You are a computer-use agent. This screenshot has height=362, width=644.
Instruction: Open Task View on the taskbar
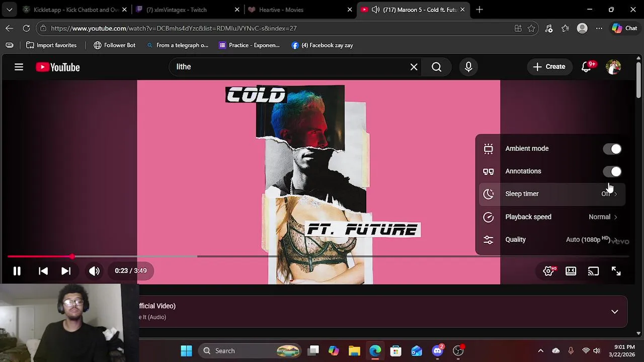pyautogui.click(x=313, y=351)
